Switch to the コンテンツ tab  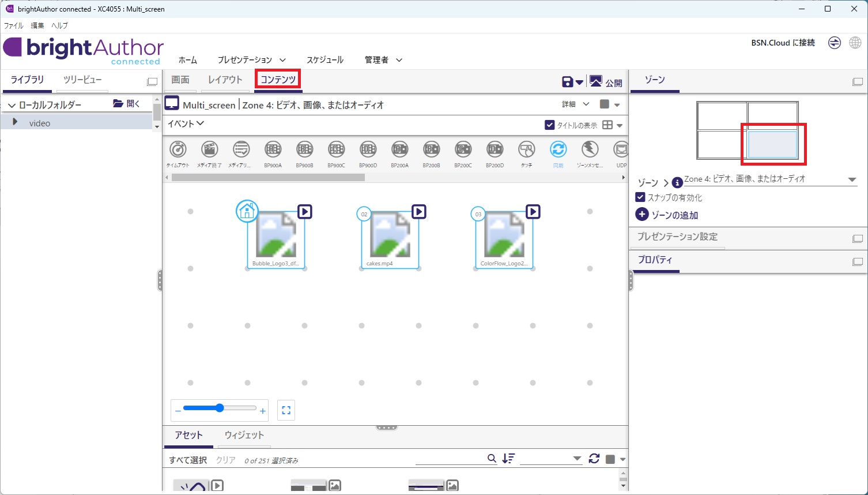point(278,80)
